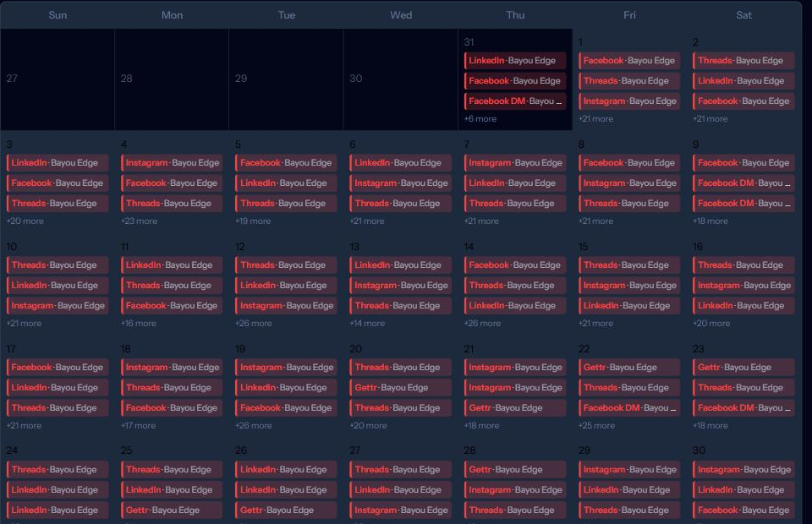Open the Instagram event on day 8
The height and width of the screenshot is (524, 812).
pos(629,183)
